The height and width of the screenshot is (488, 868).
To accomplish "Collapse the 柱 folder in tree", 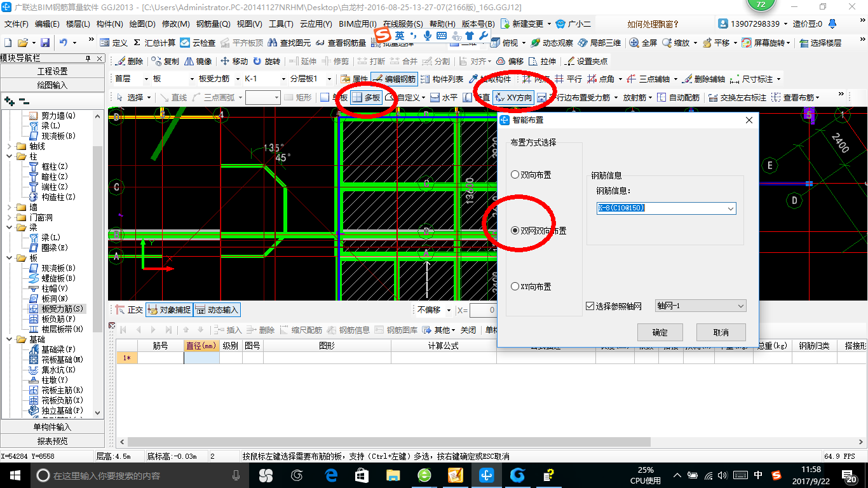I will tap(10, 156).
